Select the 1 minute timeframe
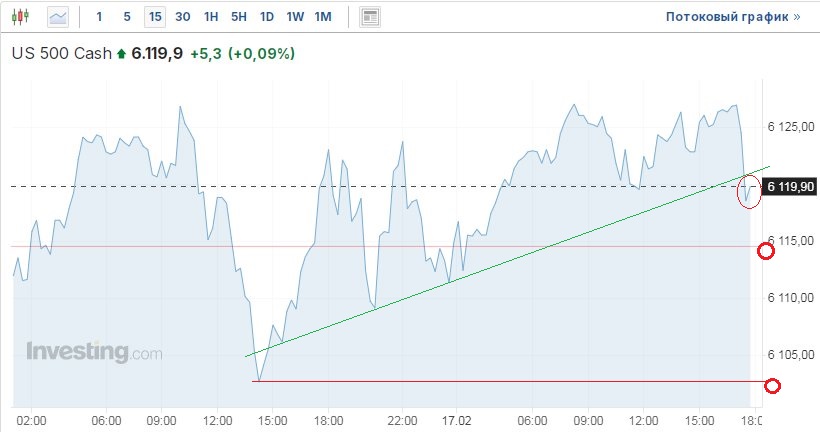820x432 pixels. [99, 17]
